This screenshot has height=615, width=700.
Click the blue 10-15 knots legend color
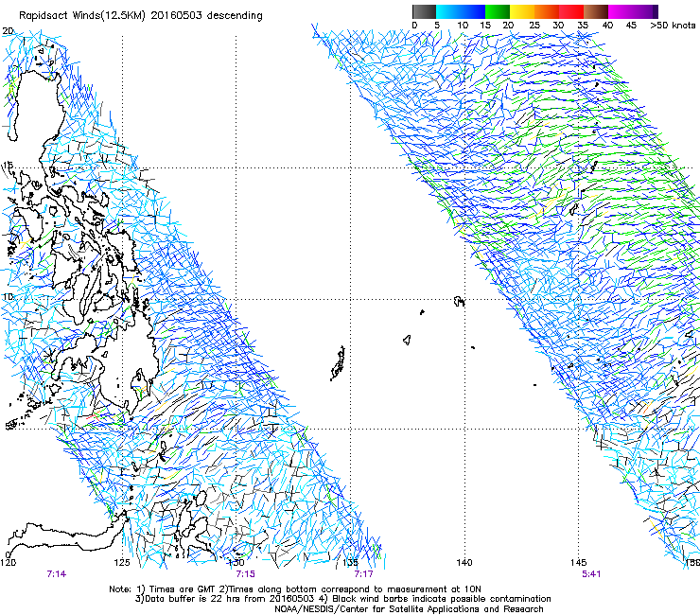click(x=472, y=11)
